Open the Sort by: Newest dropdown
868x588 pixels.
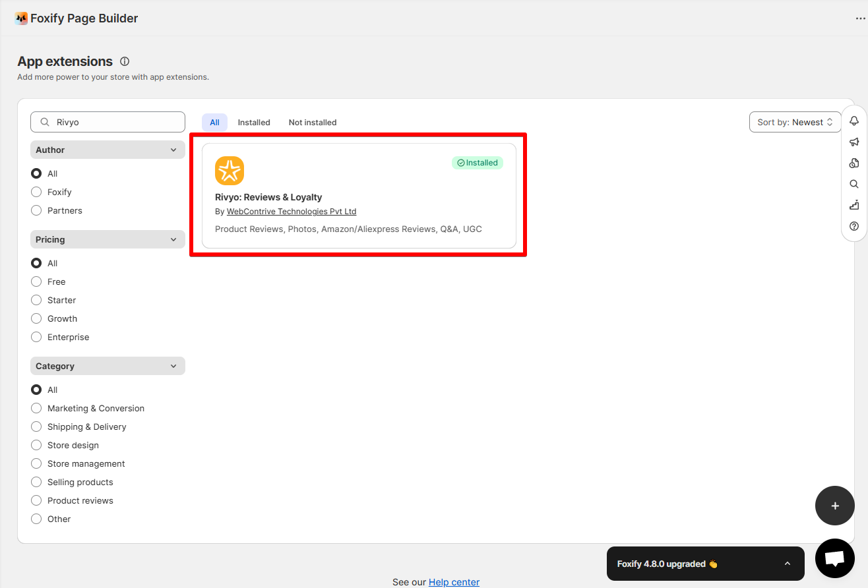795,122
